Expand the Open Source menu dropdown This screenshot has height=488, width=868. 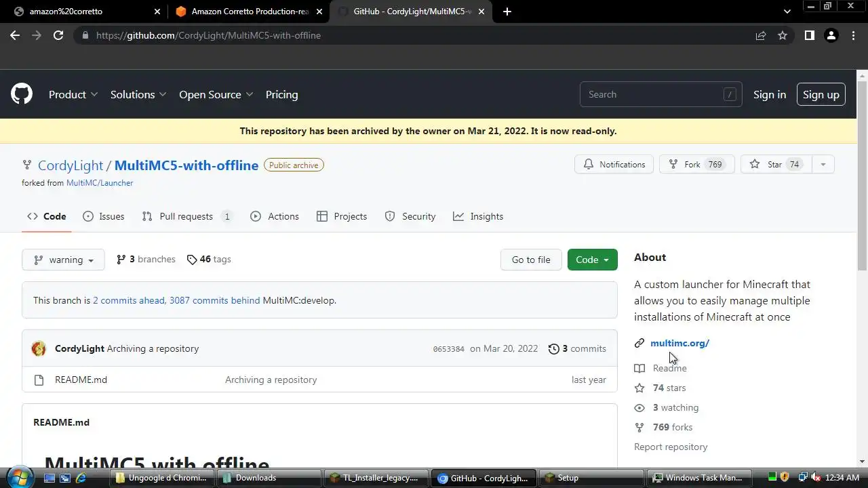click(216, 94)
